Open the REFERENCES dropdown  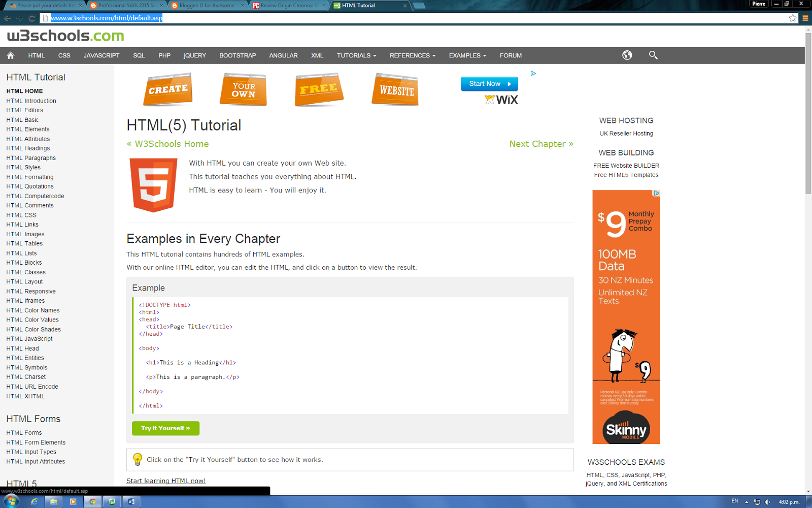point(412,55)
